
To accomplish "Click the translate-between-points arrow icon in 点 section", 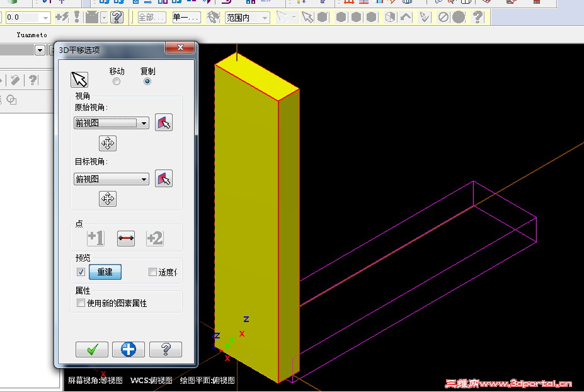I will coord(125,238).
